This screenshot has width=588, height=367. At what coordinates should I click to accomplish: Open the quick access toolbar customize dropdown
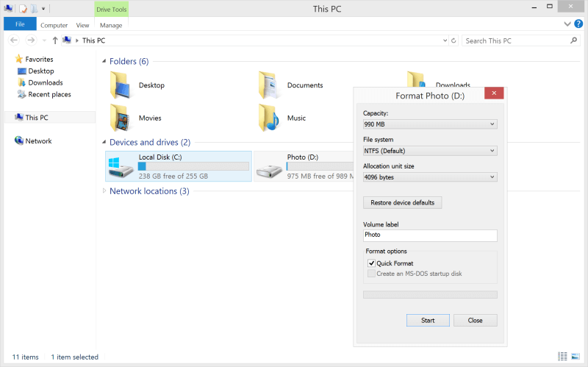pyautogui.click(x=43, y=9)
